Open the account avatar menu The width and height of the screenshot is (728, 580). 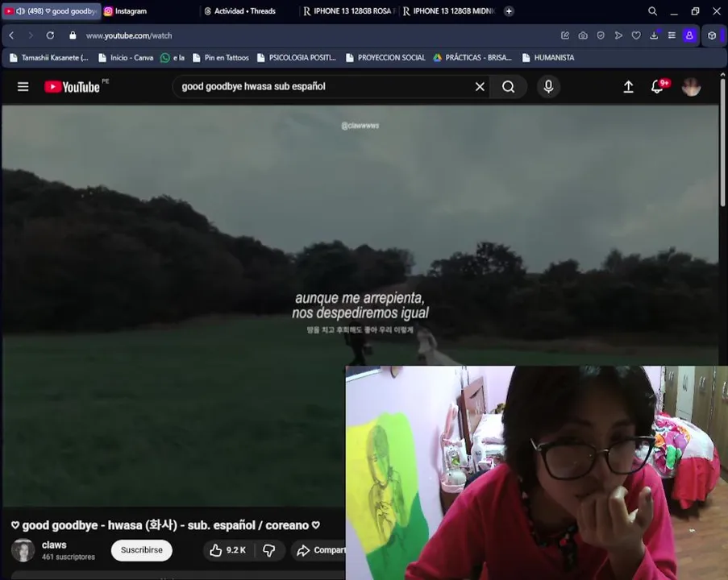click(692, 87)
